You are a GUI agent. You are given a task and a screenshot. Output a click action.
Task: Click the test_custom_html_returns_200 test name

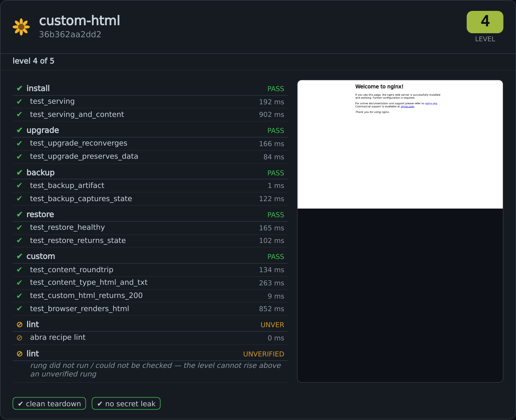click(86, 296)
